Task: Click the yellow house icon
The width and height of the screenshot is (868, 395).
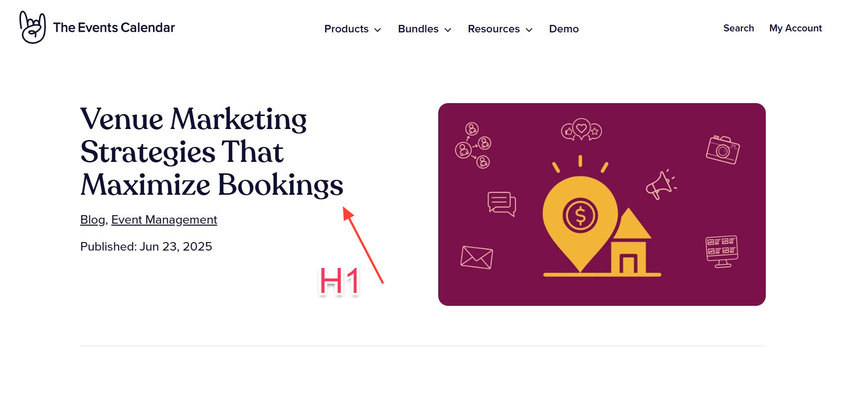Action: tap(630, 244)
